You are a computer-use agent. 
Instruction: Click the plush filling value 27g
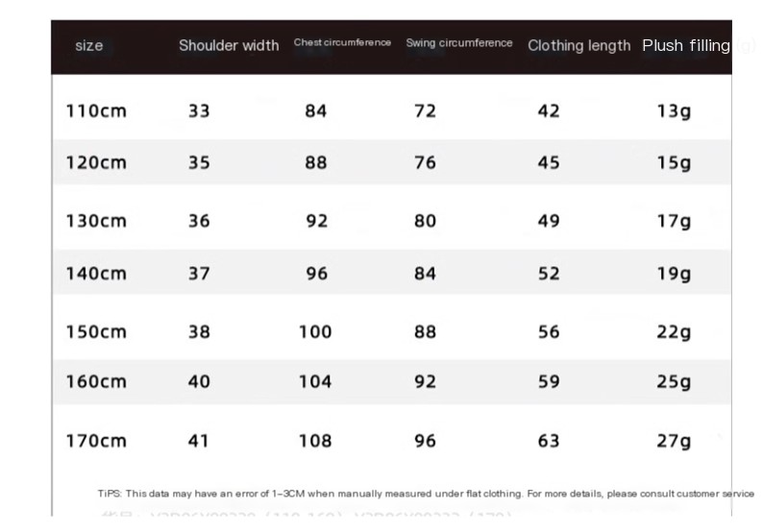(x=674, y=442)
